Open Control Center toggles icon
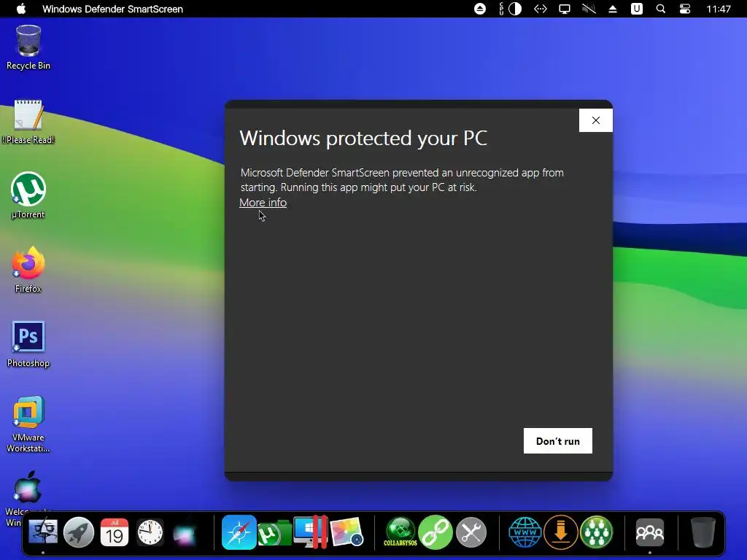The height and width of the screenshot is (560, 747). (x=684, y=9)
